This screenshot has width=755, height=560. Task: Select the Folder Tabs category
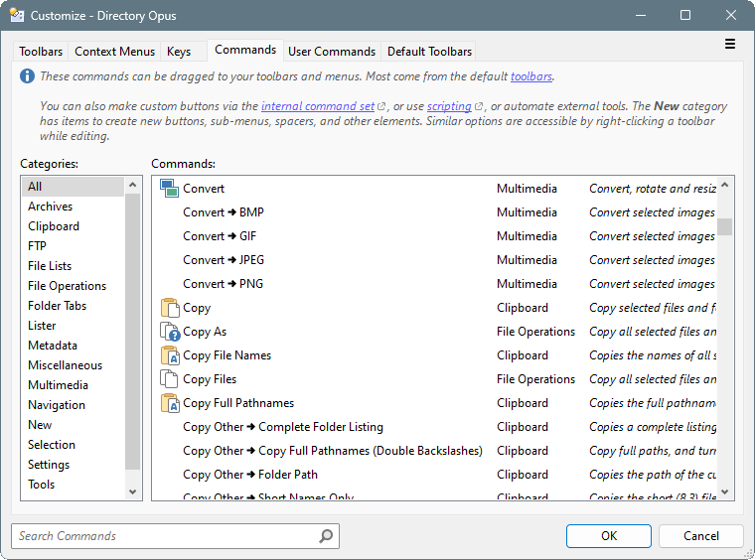click(x=73, y=306)
